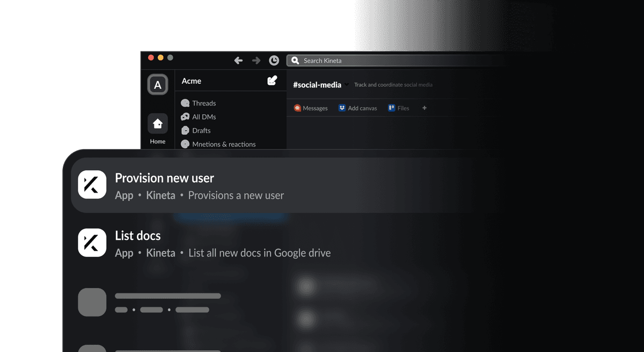
Task: Select the channel description 'Track and coordinate social media'
Action: [393, 85]
